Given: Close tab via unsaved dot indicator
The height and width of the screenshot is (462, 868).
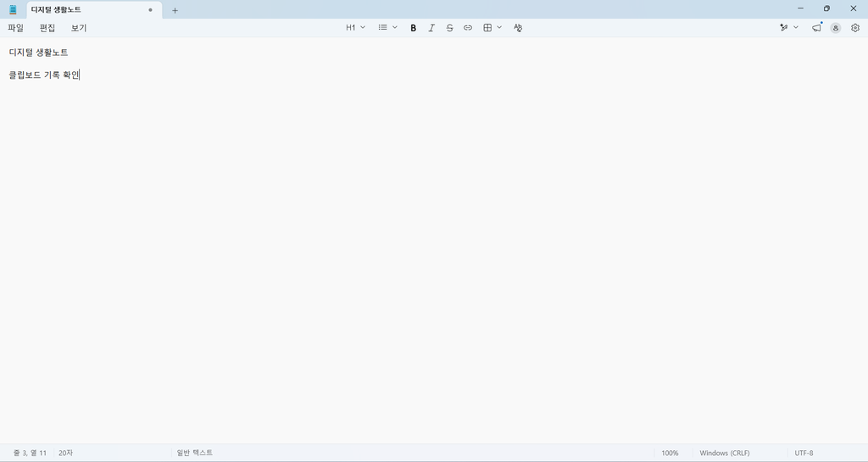Looking at the screenshot, I should tap(150, 10).
